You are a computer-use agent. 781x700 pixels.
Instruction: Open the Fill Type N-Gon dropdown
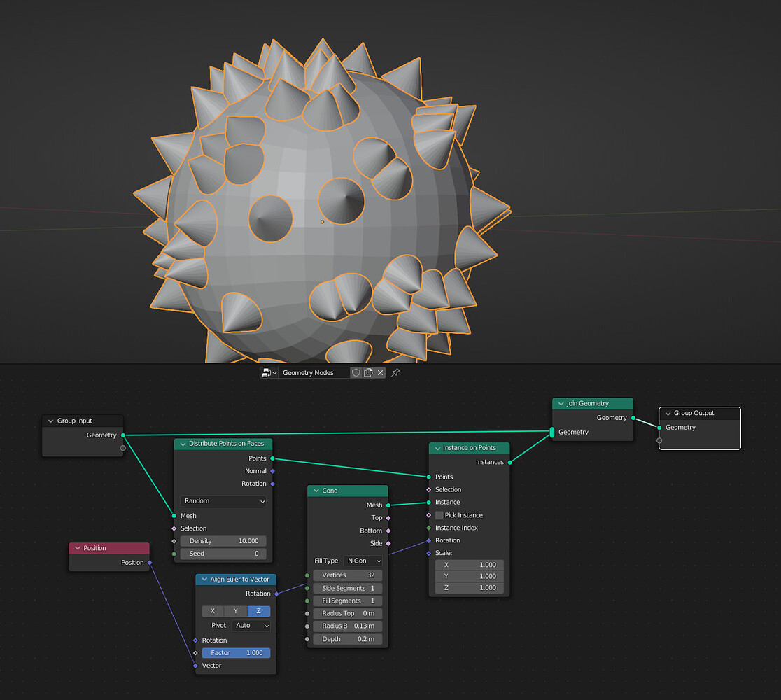(363, 561)
